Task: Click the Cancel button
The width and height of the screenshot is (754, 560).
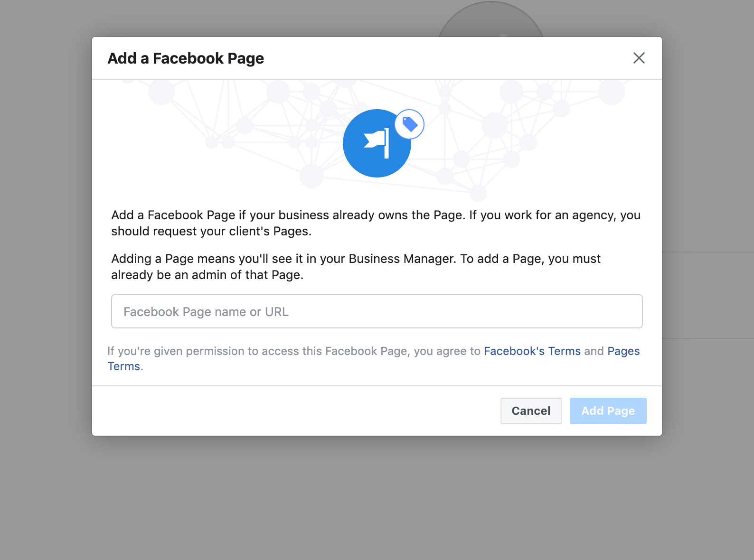Action: click(531, 411)
